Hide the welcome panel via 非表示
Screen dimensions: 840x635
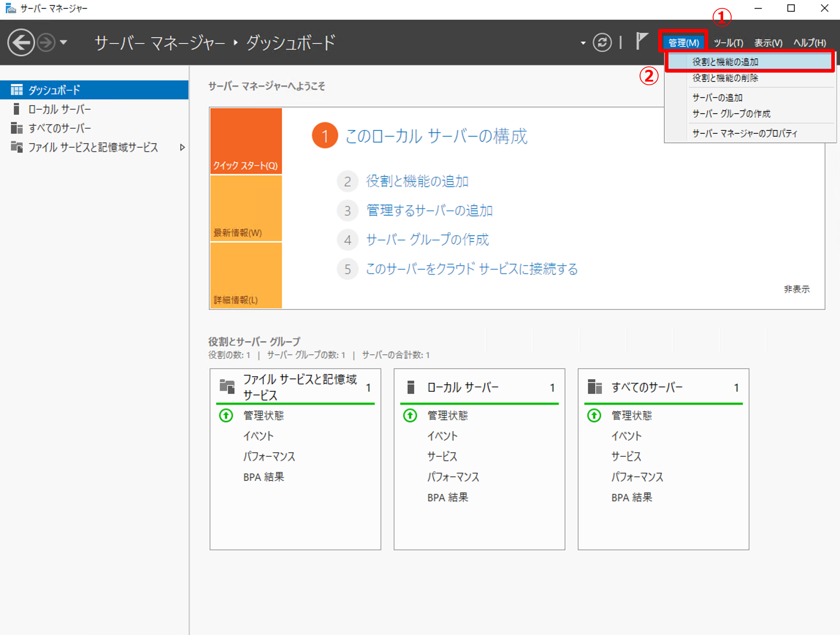point(797,289)
